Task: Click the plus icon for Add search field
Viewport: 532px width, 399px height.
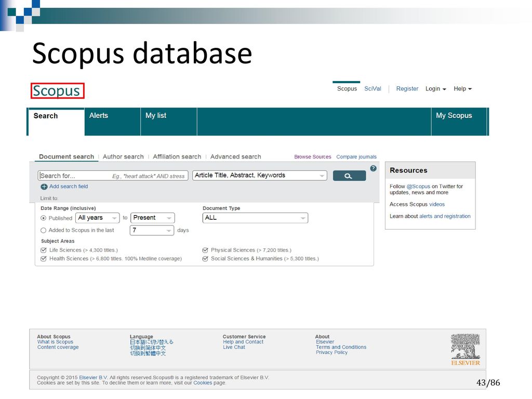Action: (44, 187)
